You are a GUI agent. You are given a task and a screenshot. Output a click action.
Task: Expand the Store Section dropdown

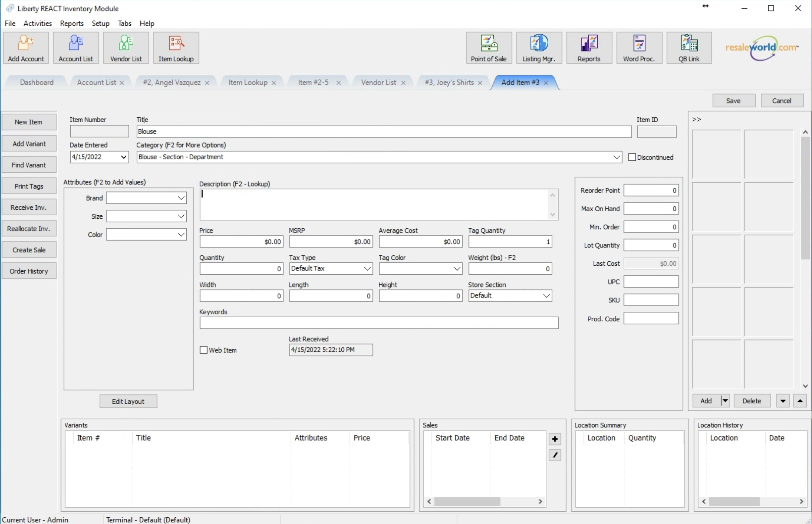(546, 295)
